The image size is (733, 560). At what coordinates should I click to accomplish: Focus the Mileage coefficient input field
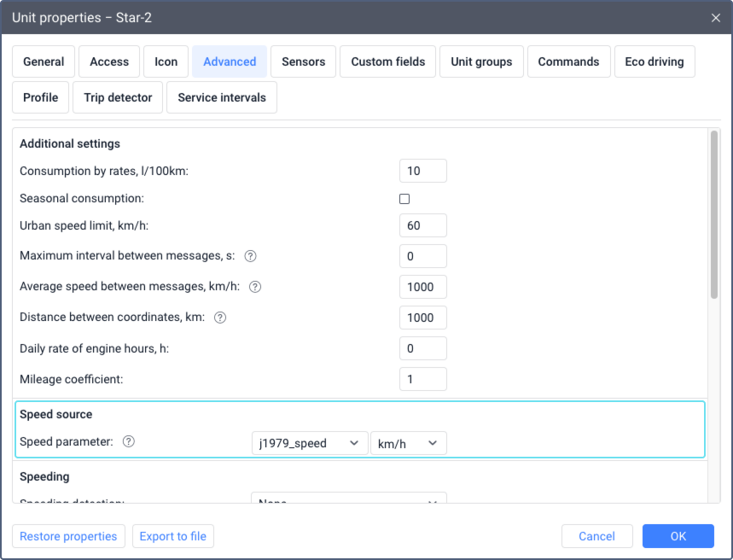[422, 379]
